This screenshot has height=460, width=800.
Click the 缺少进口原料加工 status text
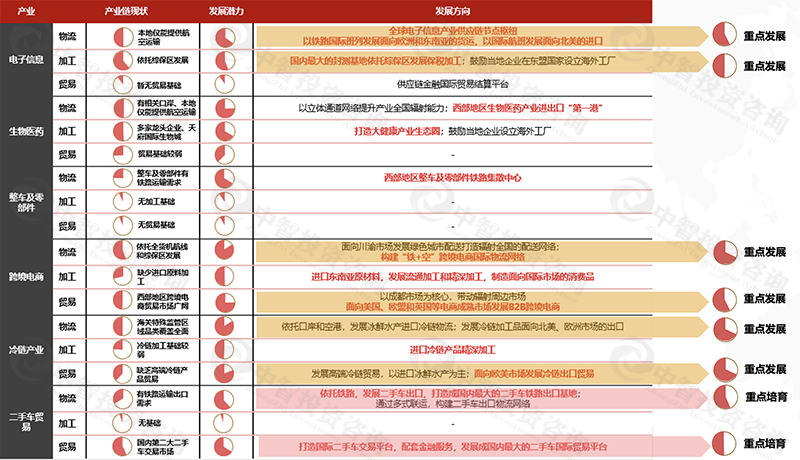162,276
